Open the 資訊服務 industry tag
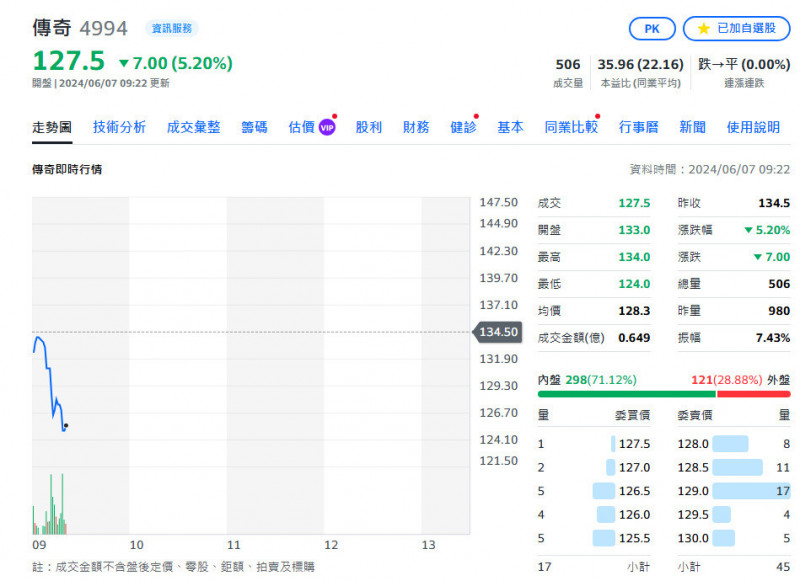The image size is (800, 581). (172, 28)
